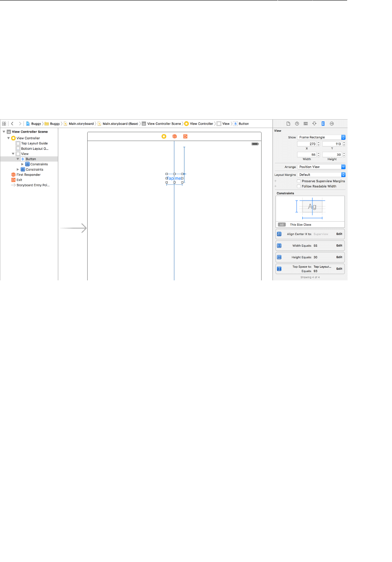Select Button row in outline
Screen dimensions: 392x562
(29, 159)
